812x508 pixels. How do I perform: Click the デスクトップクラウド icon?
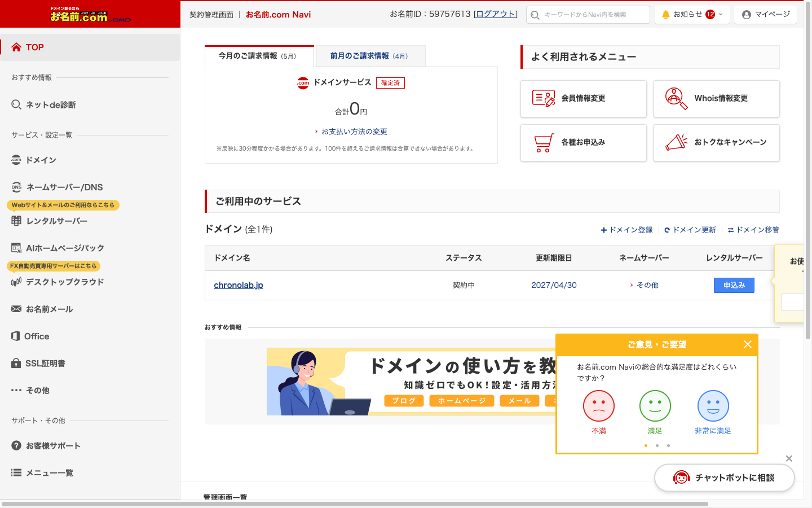point(16,282)
